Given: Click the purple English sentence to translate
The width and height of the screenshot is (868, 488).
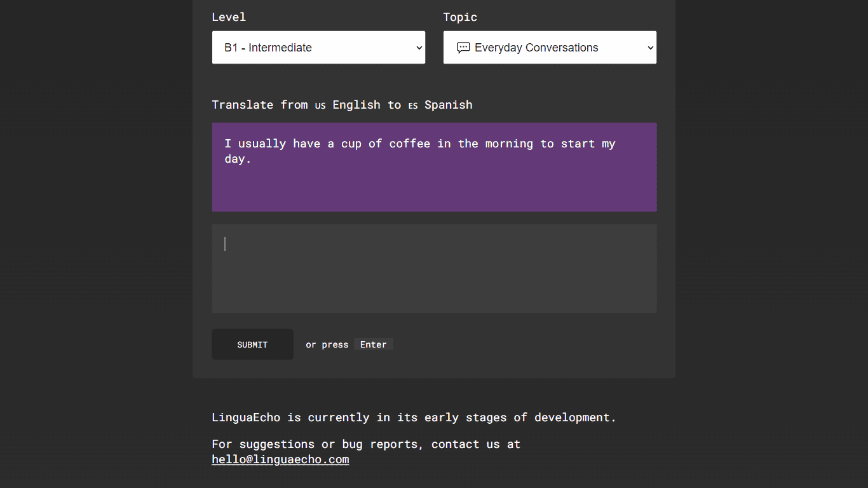Looking at the screenshot, I should tap(434, 167).
